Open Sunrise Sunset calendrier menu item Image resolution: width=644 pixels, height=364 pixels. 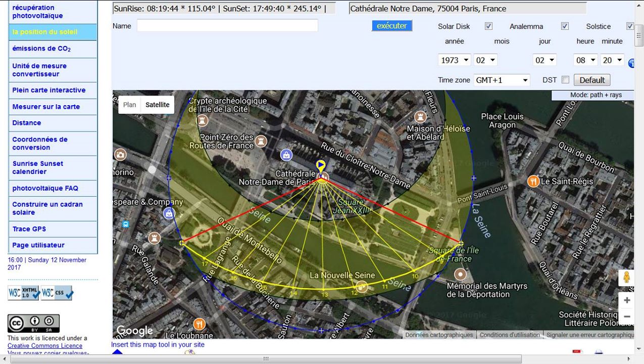(53, 168)
